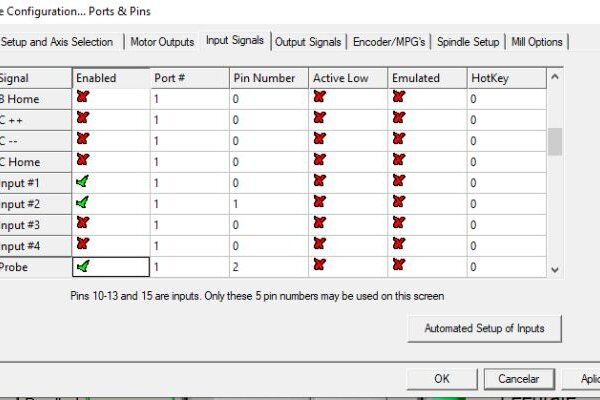The image size is (600, 400).
Task: Toggle the Enabled checkmark for Input #2
Action: tap(83, 203)
